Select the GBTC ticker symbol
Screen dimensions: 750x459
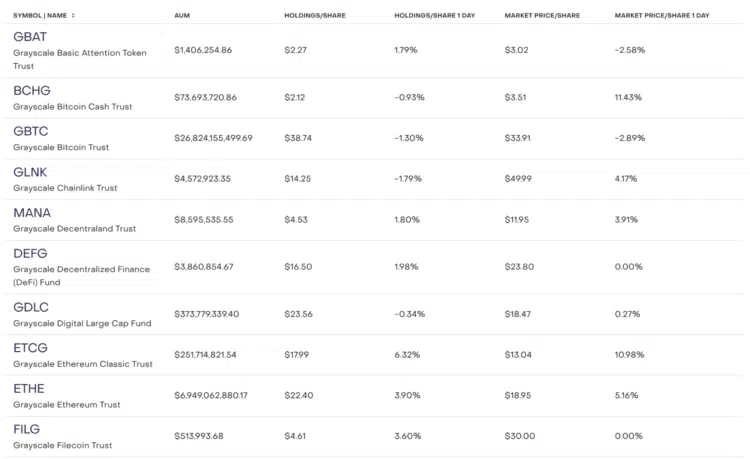coord(31,131)
